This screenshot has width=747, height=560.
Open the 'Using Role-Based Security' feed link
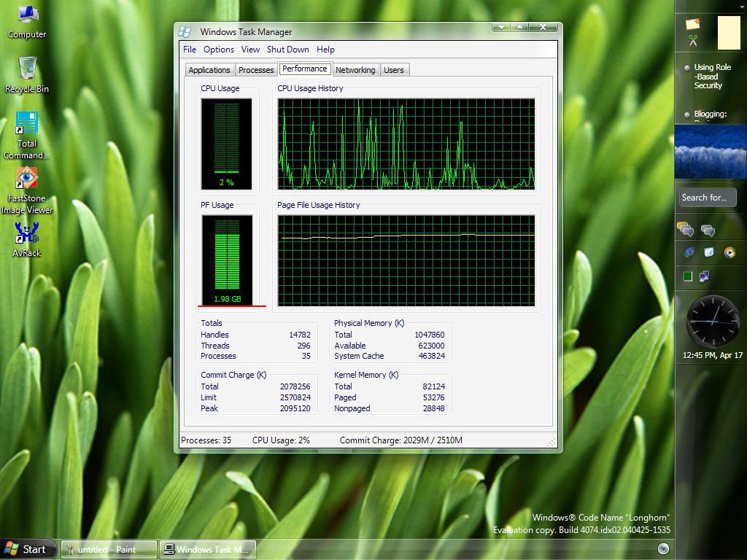[712, 76]
